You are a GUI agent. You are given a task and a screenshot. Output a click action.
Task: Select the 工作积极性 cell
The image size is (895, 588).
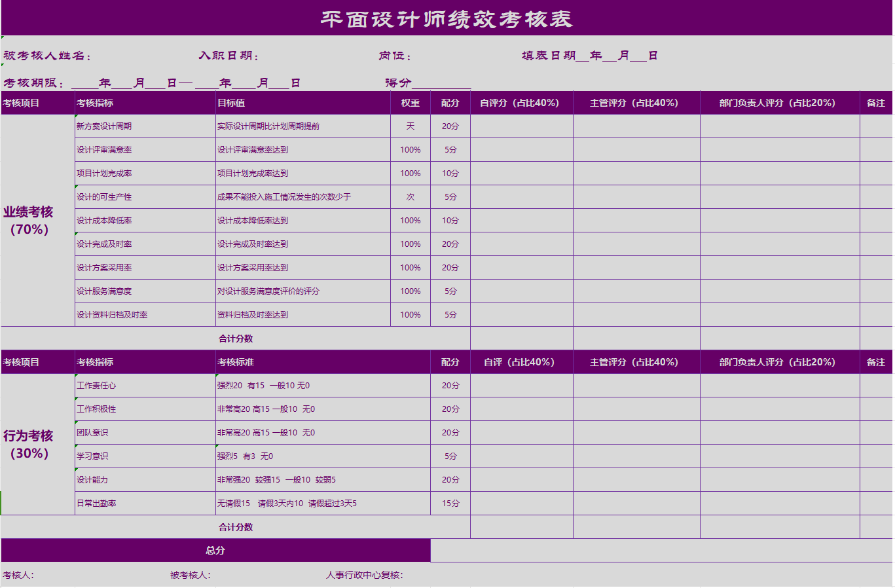(145, 409)
